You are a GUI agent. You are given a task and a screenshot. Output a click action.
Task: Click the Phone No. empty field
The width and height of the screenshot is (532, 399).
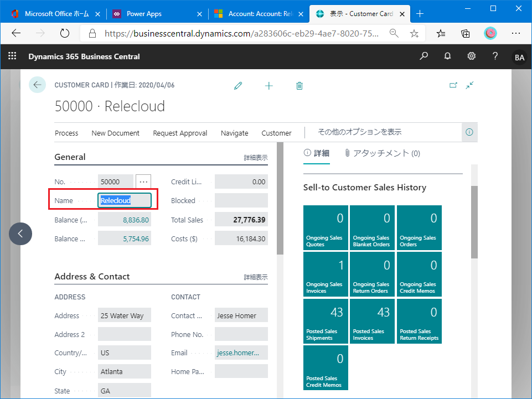241,334
